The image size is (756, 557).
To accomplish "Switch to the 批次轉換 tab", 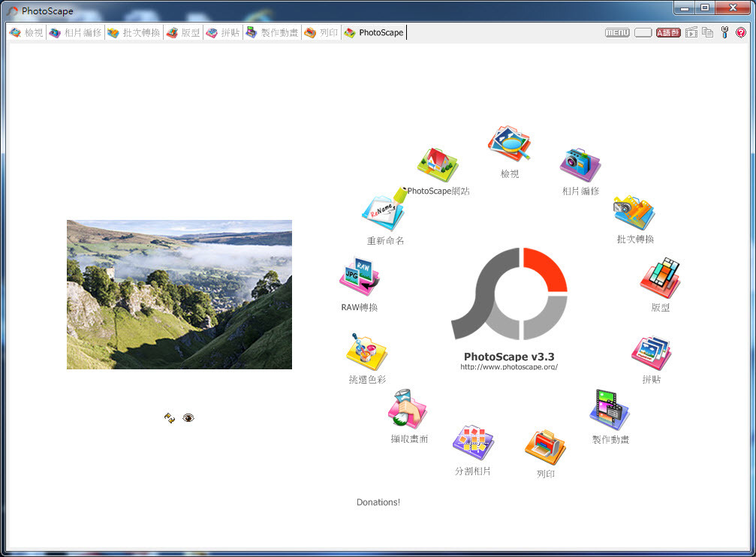I will click(134, 33).
